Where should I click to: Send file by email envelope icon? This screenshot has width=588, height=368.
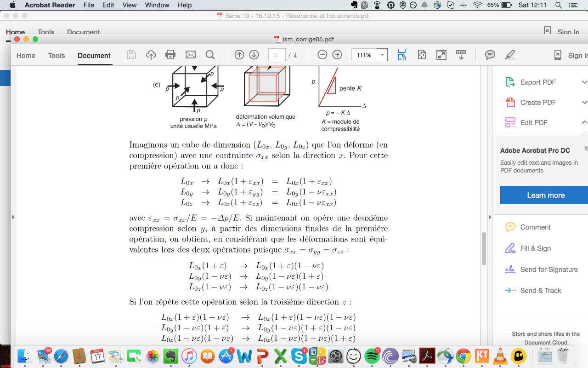click(191, 55)
